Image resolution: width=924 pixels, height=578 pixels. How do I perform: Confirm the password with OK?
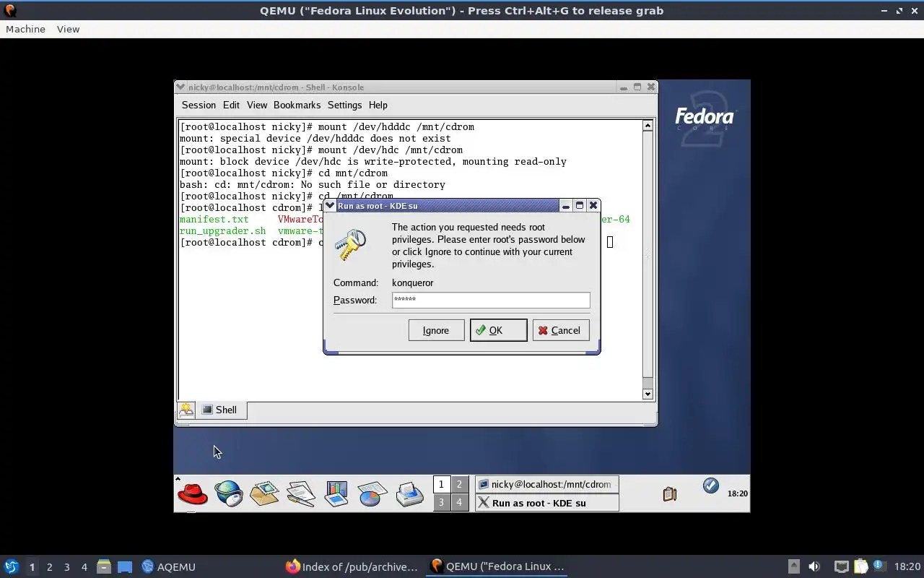coord(498,330)
